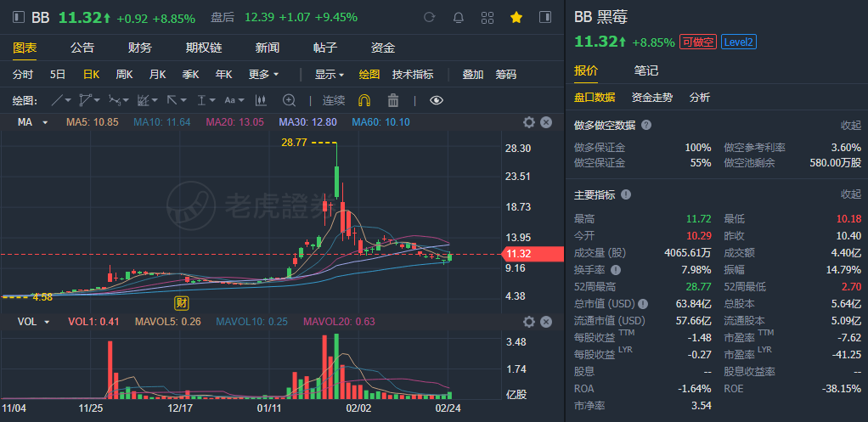
Task: Click the candlestick style icon
Action: (261, 100)
